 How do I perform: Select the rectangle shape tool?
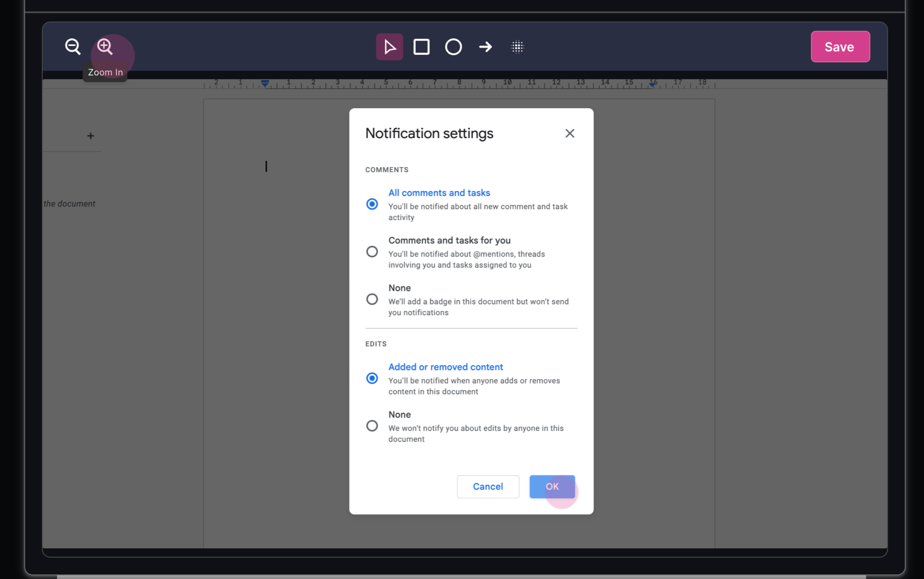tap(421, 47)
